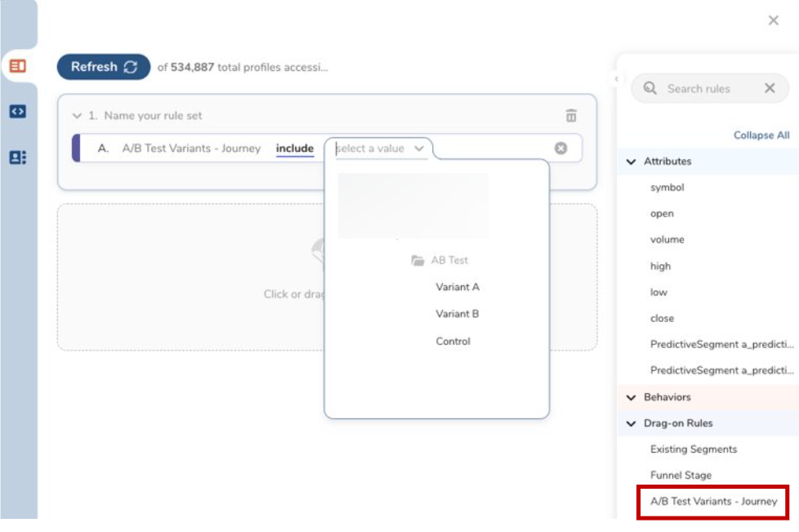Viewport: 799px width, 532px height.
Task: Click the Refresh button
Action: tap(104, 67)
